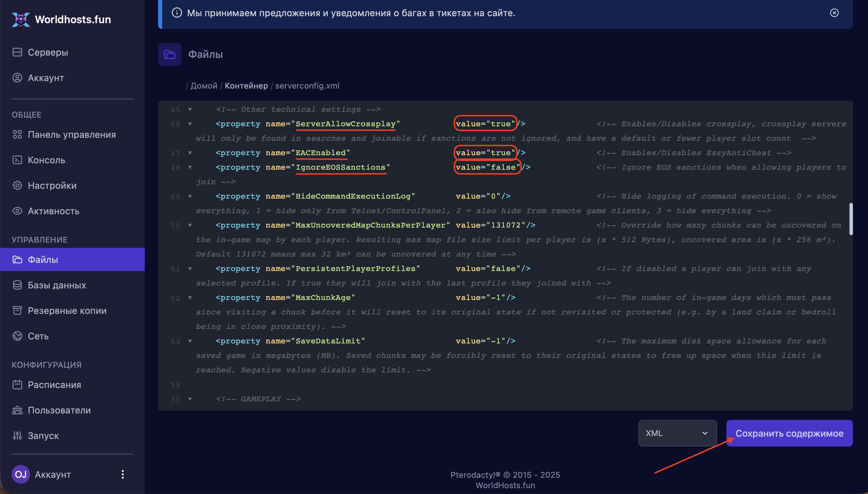Dismiss the info banner with its close icon
868x494 pixels.
(834, 13)
